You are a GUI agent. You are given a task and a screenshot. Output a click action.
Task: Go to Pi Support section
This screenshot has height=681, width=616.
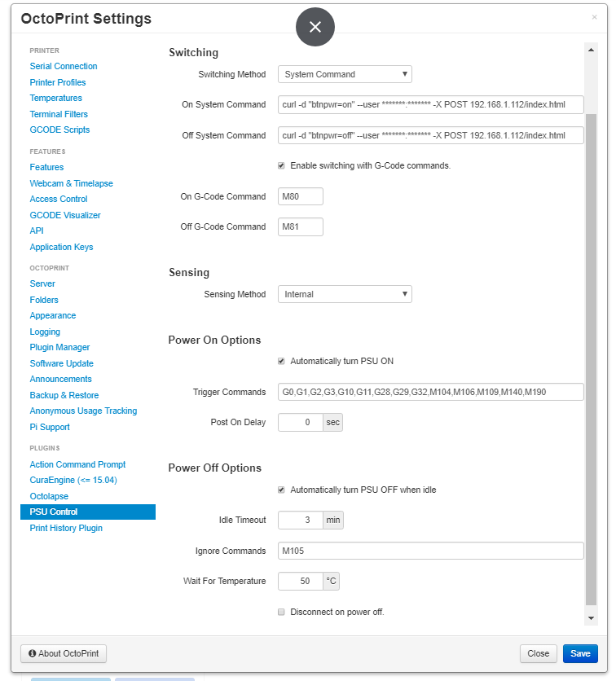tap(50, 427)
